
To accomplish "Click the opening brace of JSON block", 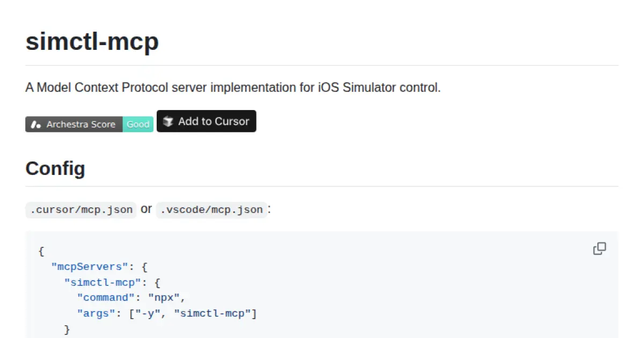I will 41,251.
